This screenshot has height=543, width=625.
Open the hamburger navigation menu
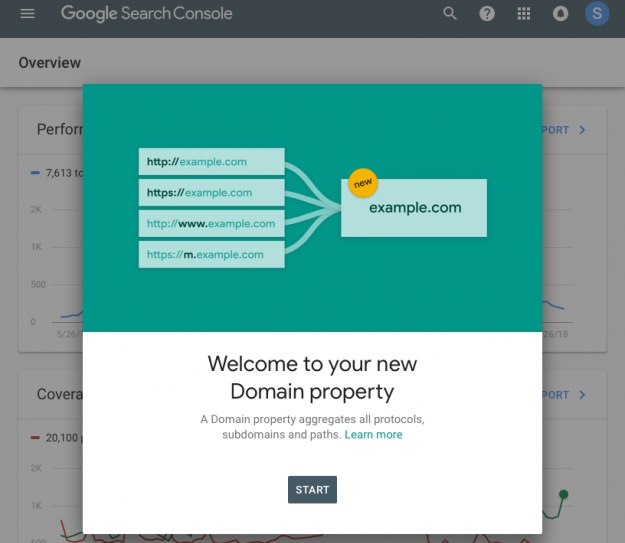pos(28,14)
